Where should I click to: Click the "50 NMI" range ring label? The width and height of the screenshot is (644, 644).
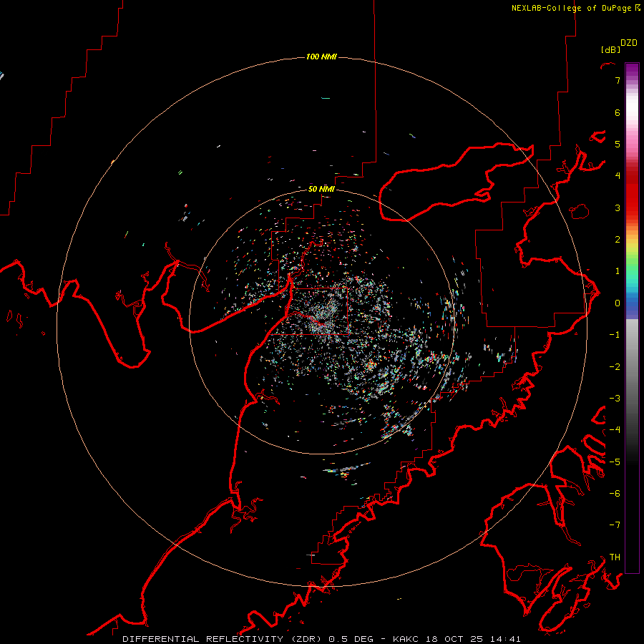(x=321, y=189)
